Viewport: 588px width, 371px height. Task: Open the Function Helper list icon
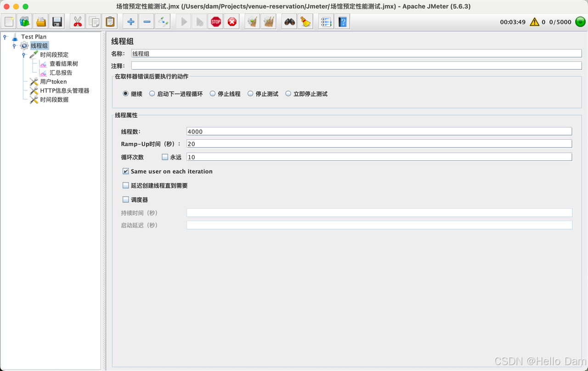pyautogui.click(x=326, y=22)
